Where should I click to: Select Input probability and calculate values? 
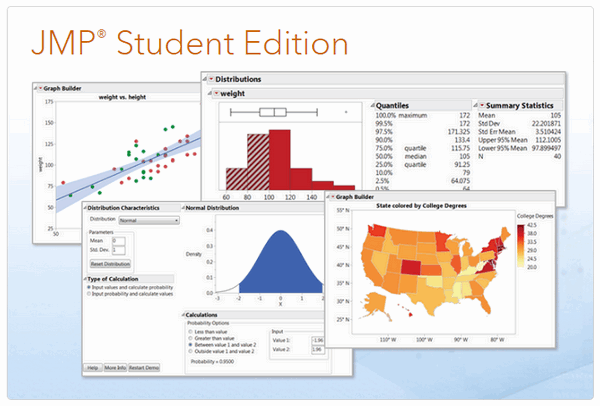[89, 294]
